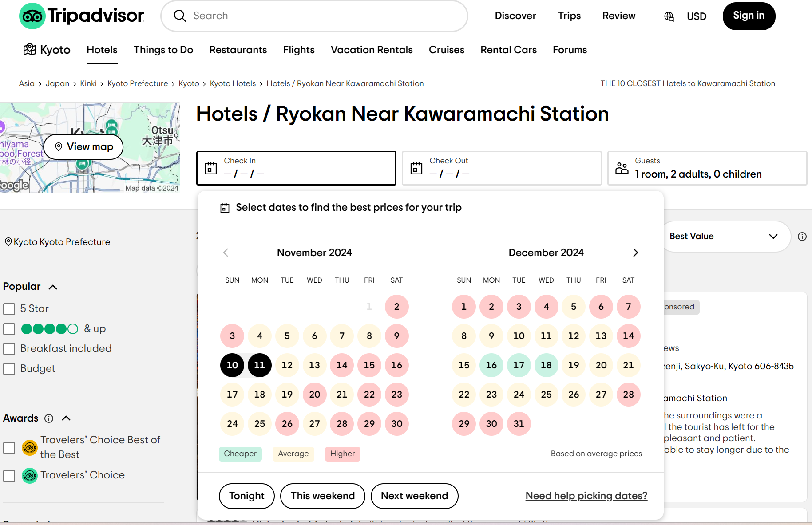The width and height of the screenshot is (812, 525).
Task: Tick the Travelers' Choice checkbox
Action: [x=9, y=476]
